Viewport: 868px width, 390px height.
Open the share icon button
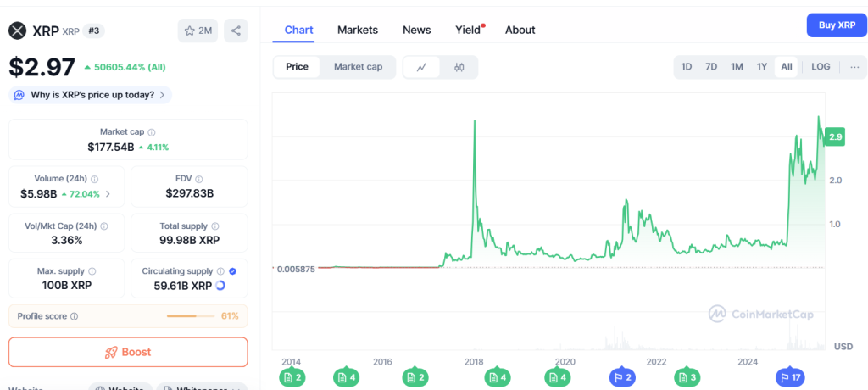click(236, 31)
